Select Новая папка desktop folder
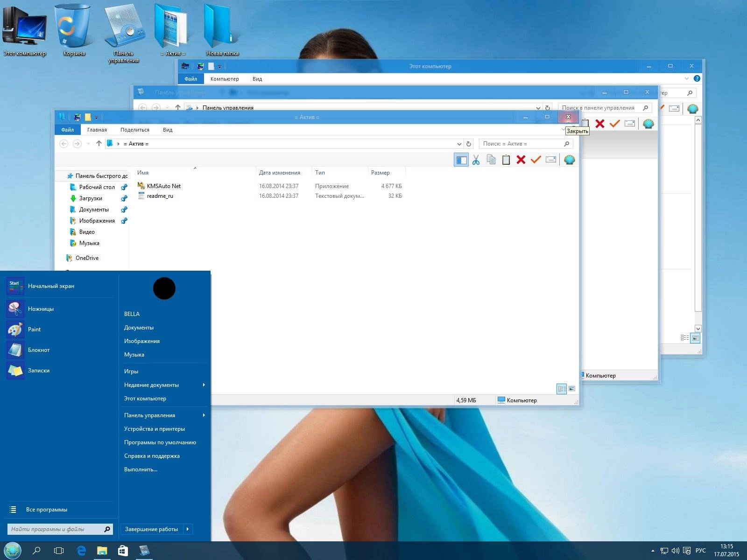The width and height of the screenshot is (747, 560). (222, 31)
